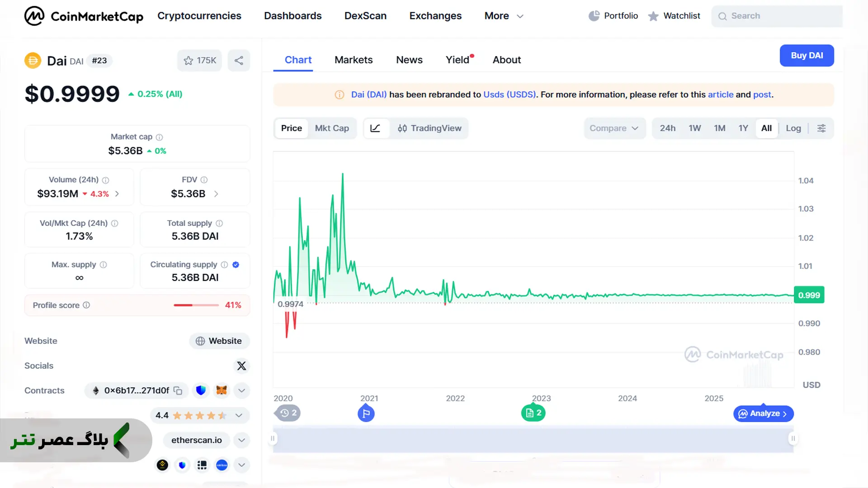Image resolution: width=868 pixels, height=488 pixels.
Task: Show FDV info tooltip
Action: click(x=204, y=180)
